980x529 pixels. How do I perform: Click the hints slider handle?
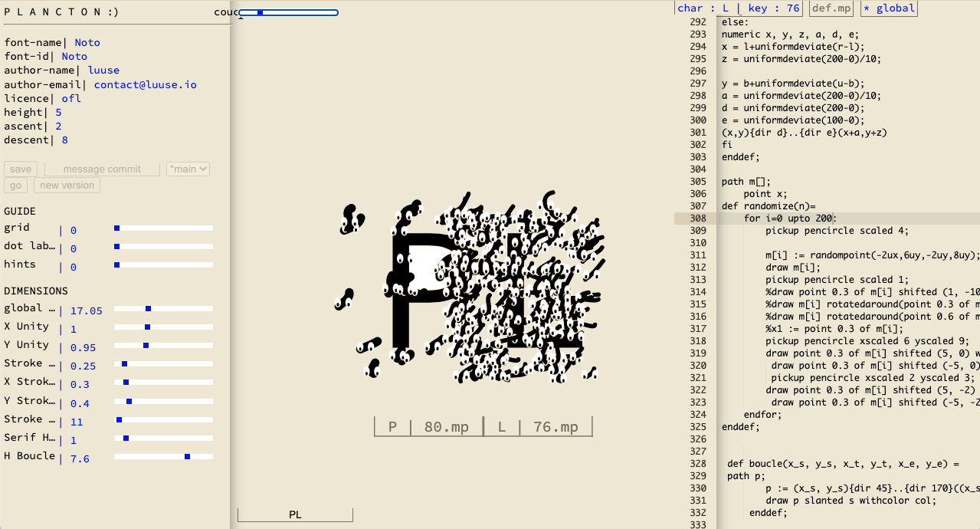pos(116,264)
